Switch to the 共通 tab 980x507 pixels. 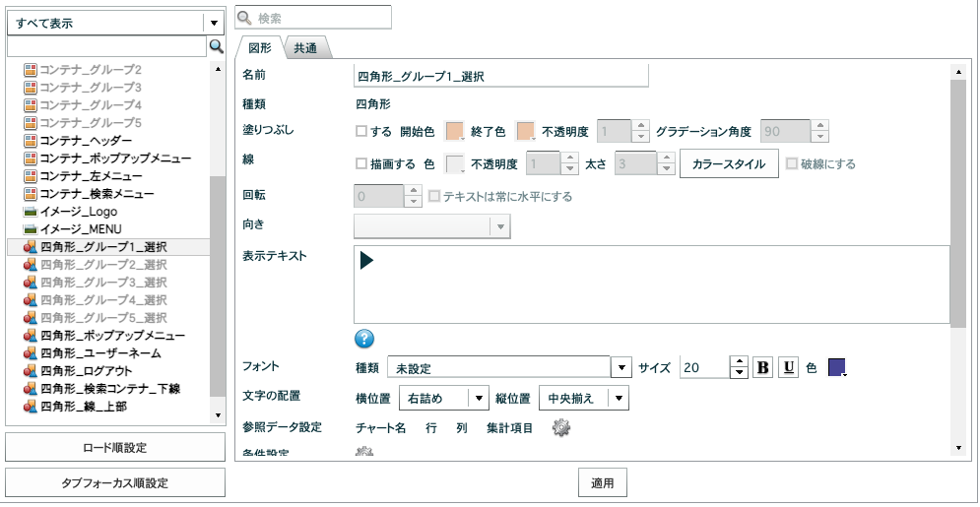click(305, 48)
